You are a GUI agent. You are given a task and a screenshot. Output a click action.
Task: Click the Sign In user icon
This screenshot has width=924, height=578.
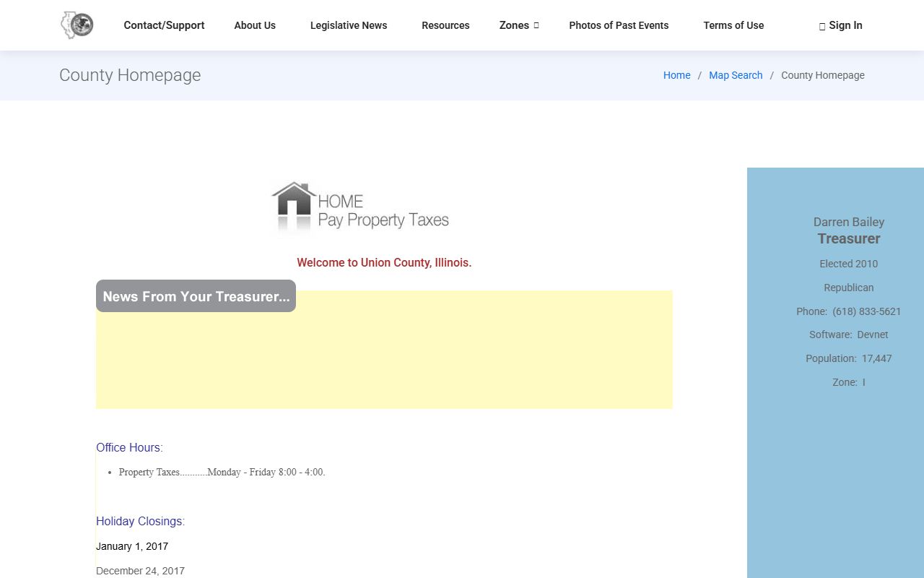point(821,26)
